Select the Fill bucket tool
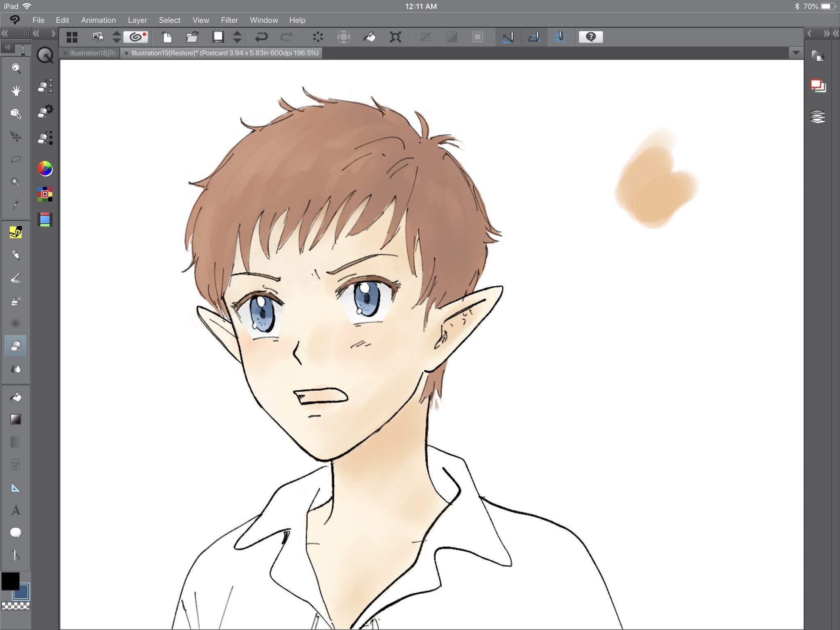Image resolution: width=840 pixels, height=630 pixels. coord(16,397)
